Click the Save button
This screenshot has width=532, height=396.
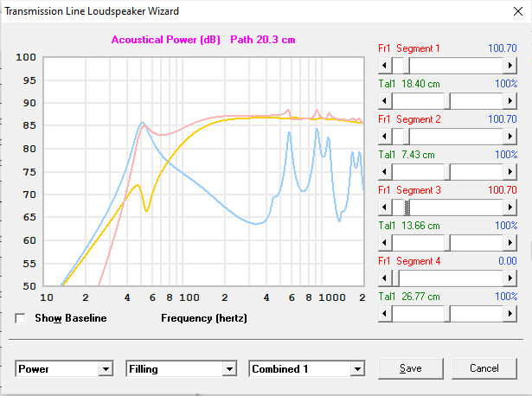coord(411,368)
